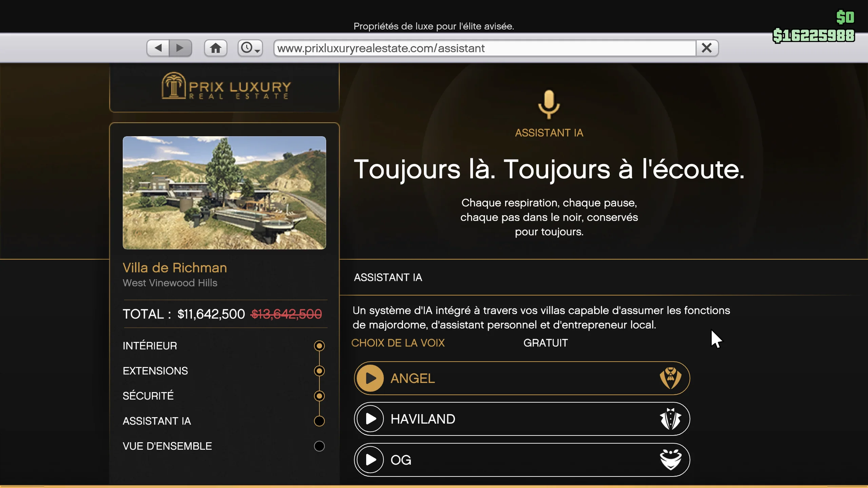Go to the browser home page
Screen dimensions: 868x488
tap(215, 48)
